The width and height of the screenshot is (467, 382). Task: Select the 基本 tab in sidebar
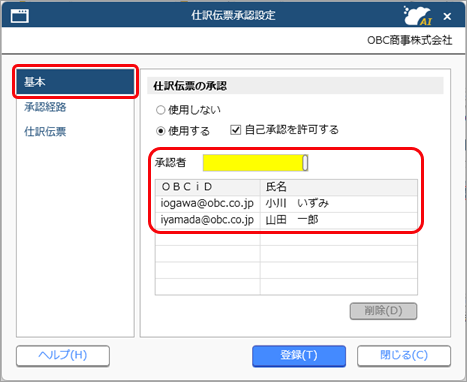click(x=75, y=82)
